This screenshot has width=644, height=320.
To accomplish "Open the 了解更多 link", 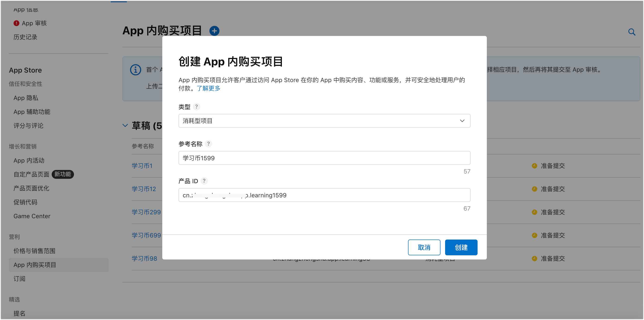I will [208, 88].
